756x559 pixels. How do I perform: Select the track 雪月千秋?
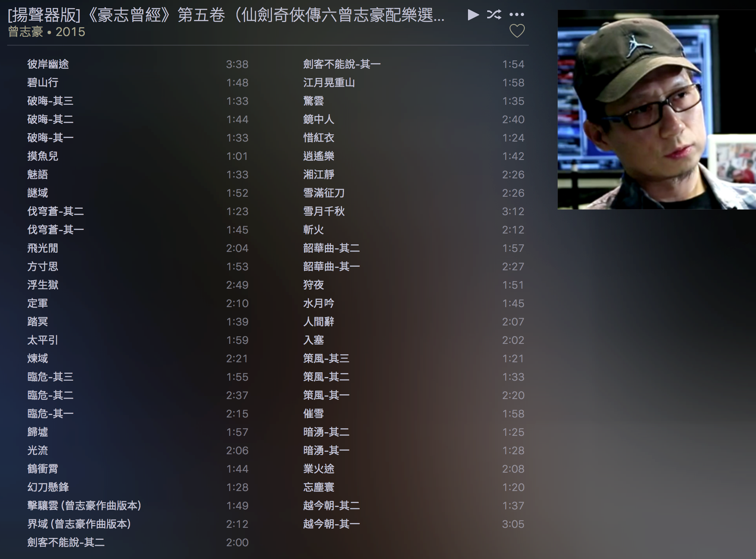(324, 212)
